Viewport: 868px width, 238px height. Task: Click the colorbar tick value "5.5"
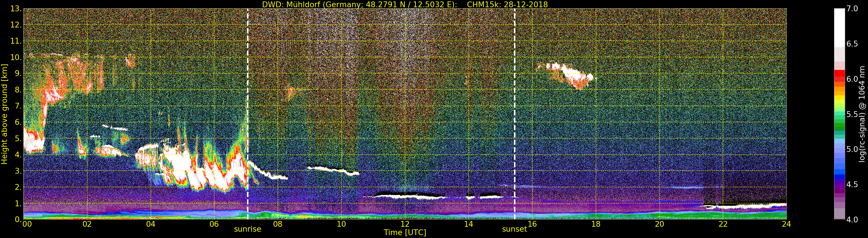point(852,114)
